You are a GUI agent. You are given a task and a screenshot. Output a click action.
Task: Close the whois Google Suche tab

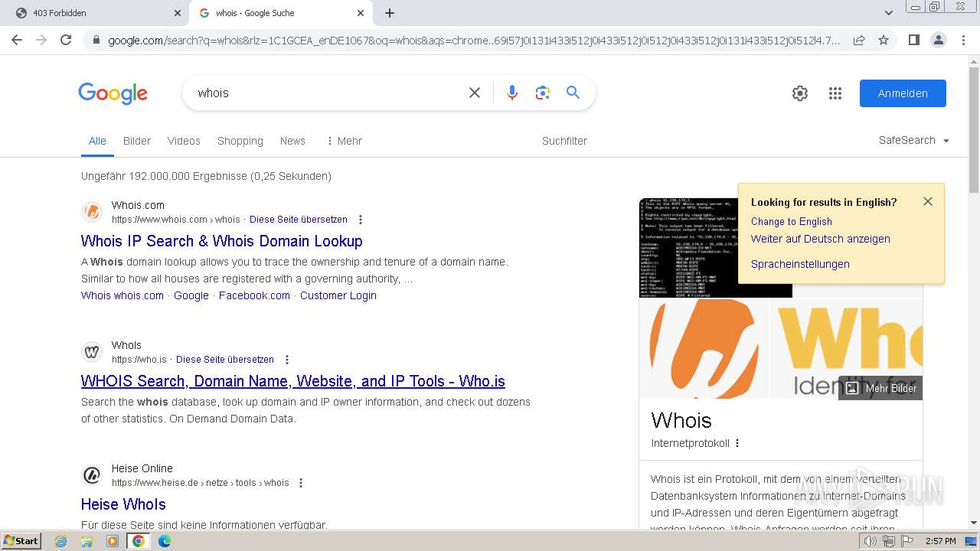361,13
